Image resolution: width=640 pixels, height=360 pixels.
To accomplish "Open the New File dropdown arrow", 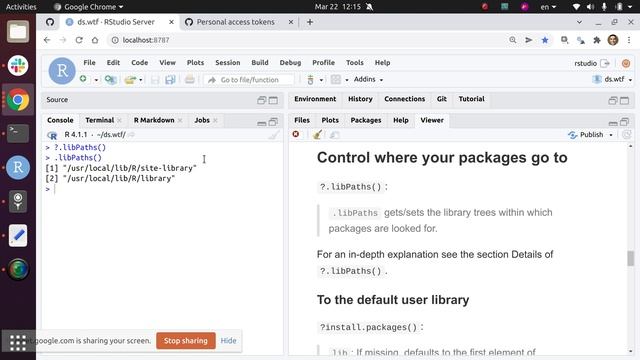I will [96, 80].
